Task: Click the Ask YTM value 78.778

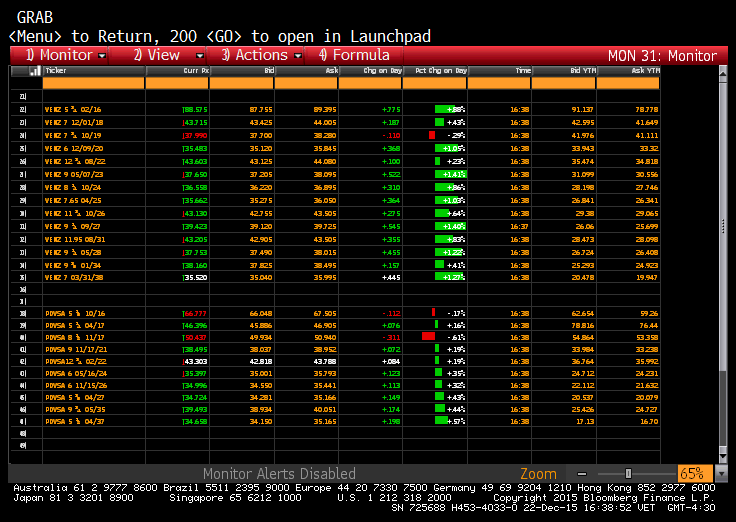Action: tap(647, 109)
